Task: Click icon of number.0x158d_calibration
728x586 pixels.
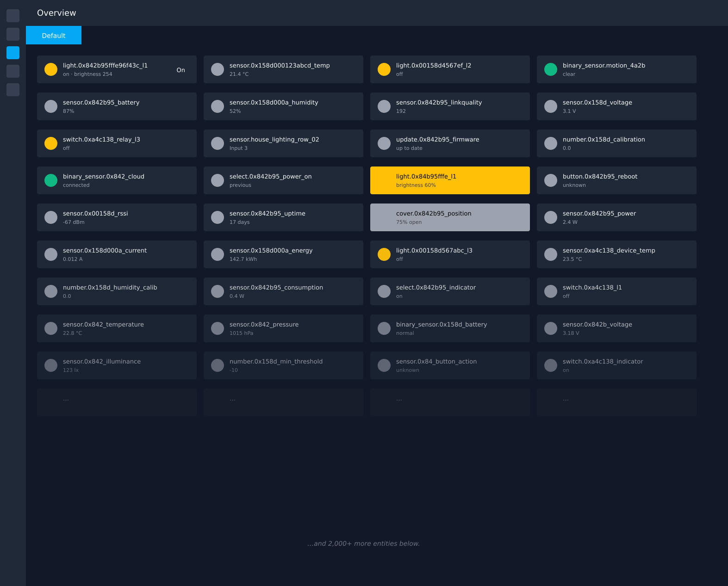Action: (551, 143)
